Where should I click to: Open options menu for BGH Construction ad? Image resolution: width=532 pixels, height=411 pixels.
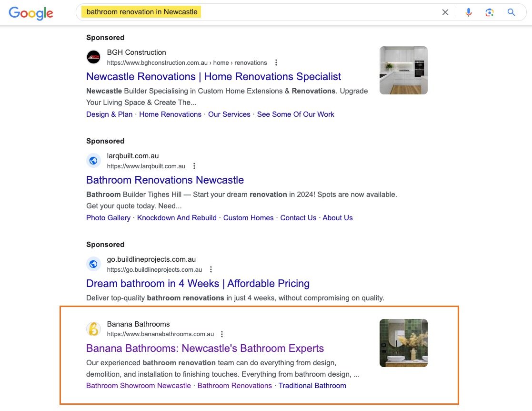click(276, 62)
